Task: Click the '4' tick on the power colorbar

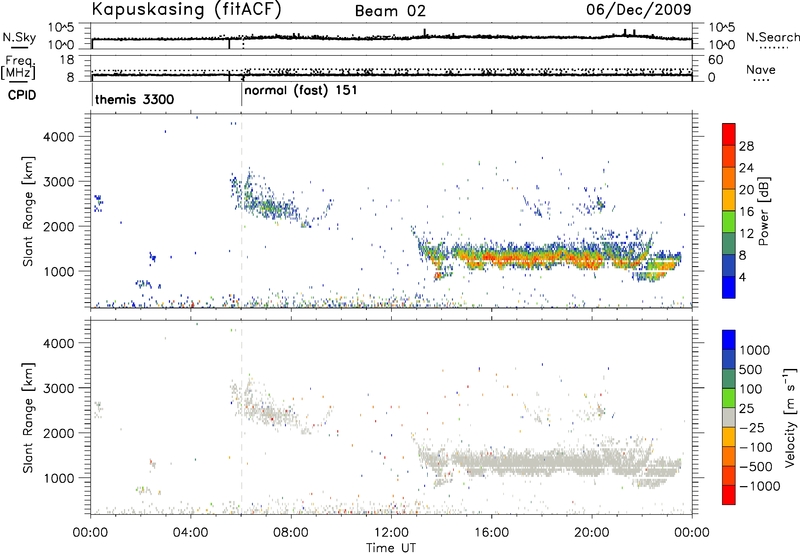Action: (743, 278)
